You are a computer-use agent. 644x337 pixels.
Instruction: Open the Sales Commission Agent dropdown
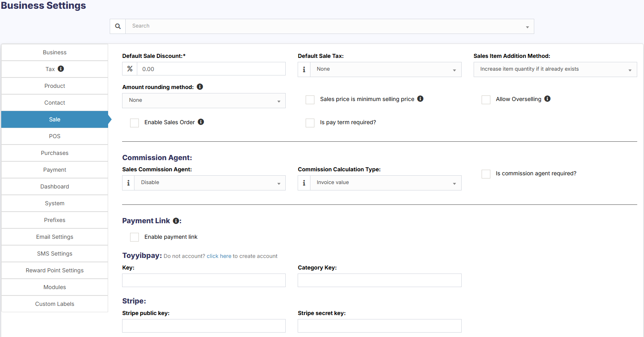click(x=209, y=183)
